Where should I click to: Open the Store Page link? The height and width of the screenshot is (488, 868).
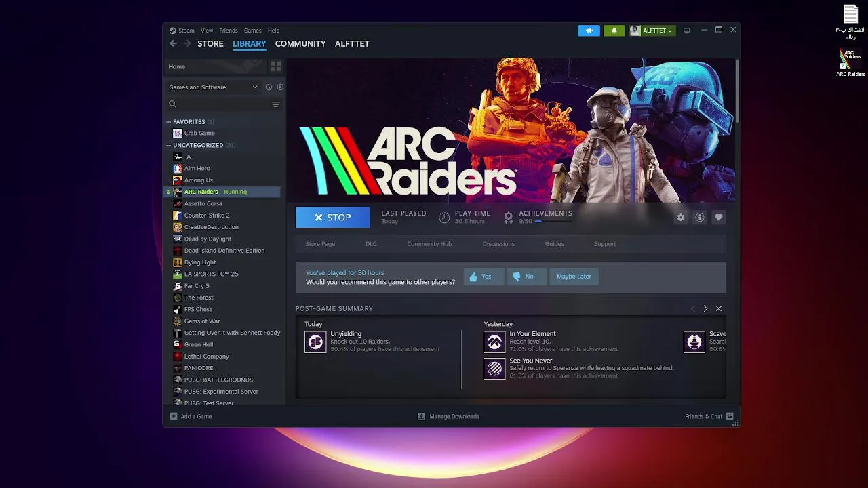(x=320, y=244)
